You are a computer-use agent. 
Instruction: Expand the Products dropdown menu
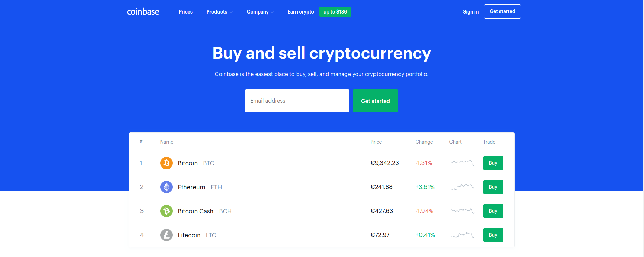click(219, 12)
